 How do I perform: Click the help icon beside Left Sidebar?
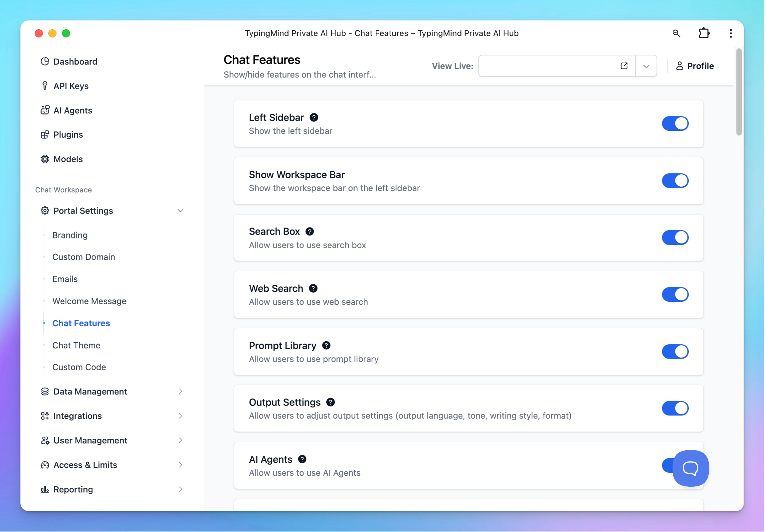[314, 118]
